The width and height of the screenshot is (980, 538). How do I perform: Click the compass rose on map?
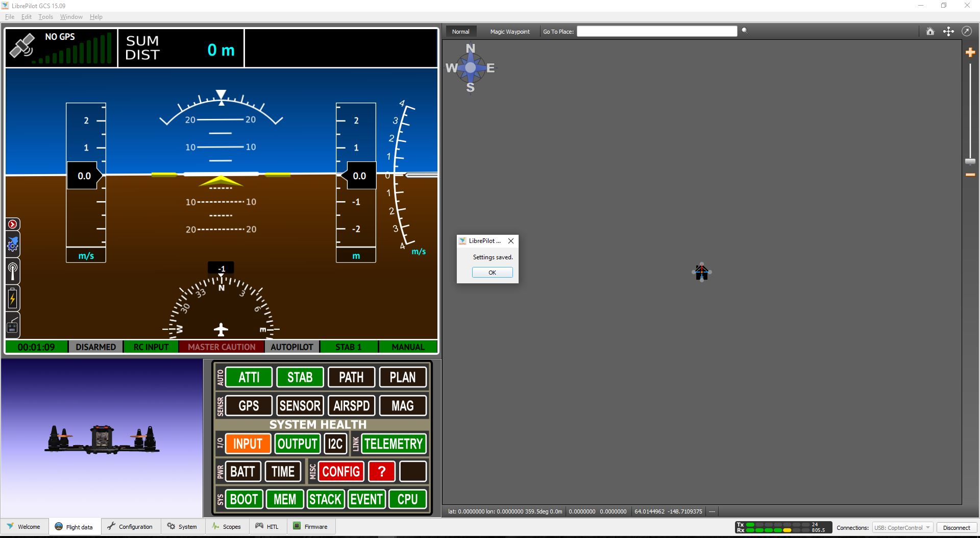[471, 68]
